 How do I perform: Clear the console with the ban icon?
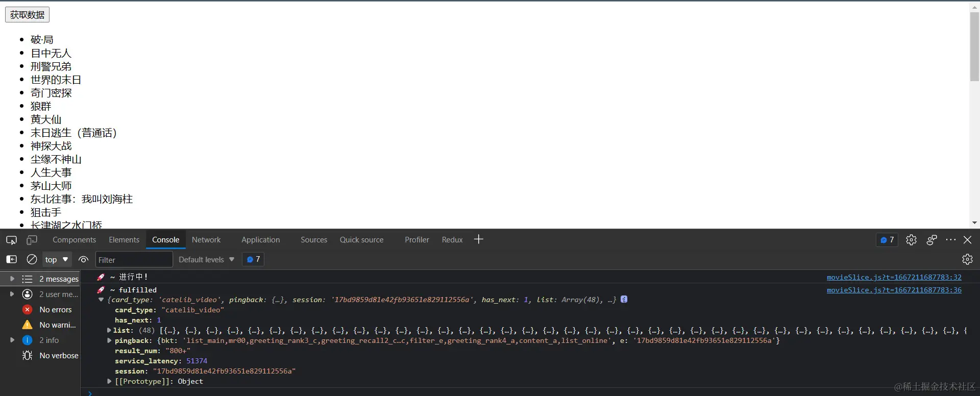point(32,259)
